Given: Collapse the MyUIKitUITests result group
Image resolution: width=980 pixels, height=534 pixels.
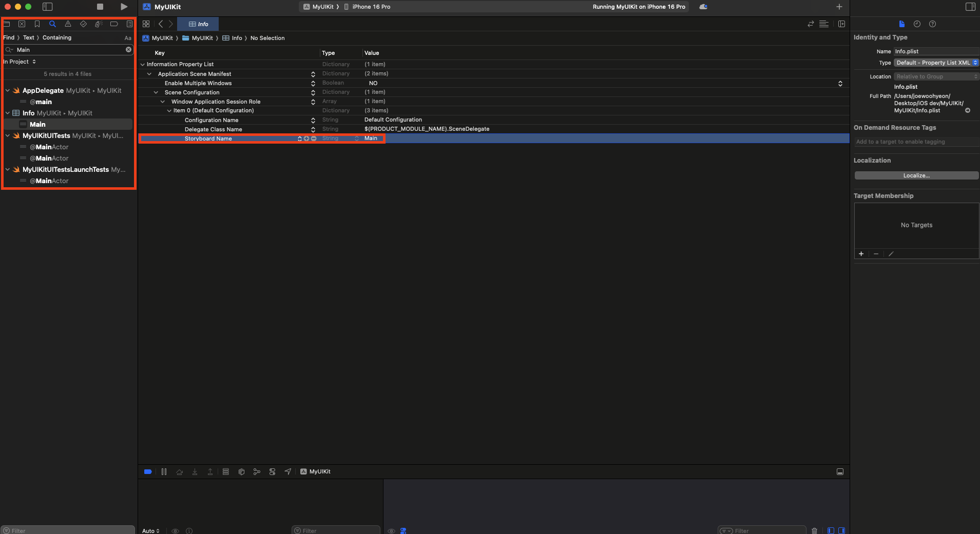Looking at the screenshot, I should 8,136.
